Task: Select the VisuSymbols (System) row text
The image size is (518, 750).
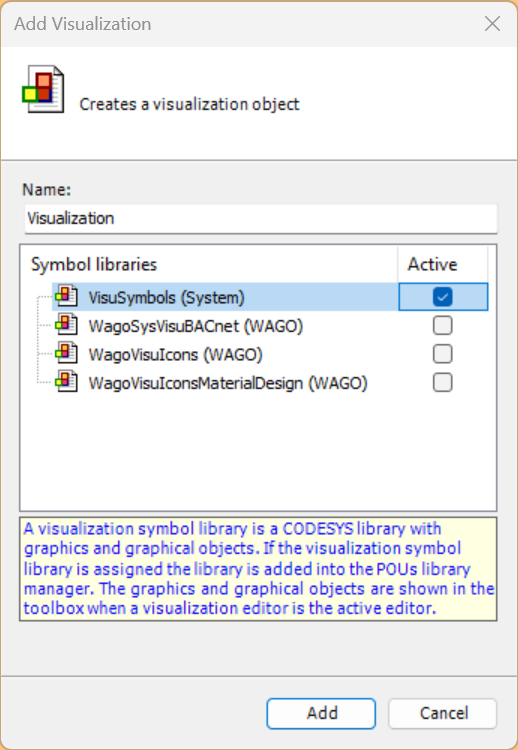Action: 166,298
